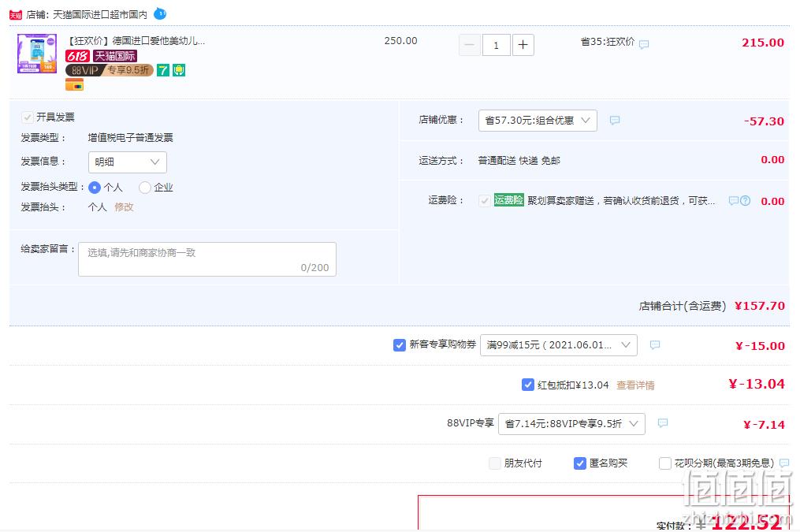The height and width of the screenshot is (532, 800).
Task: Open the store discount info bubble icon
Action: click(615, 121)
